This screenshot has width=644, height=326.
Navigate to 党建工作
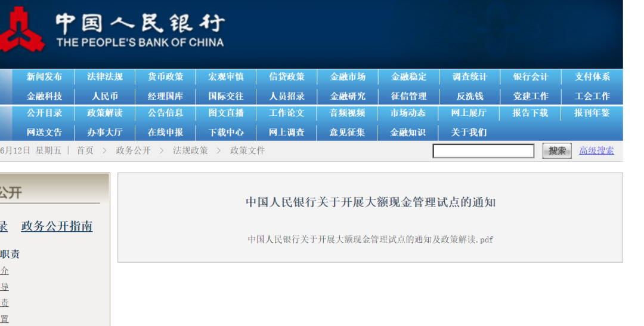coord(531,96)
